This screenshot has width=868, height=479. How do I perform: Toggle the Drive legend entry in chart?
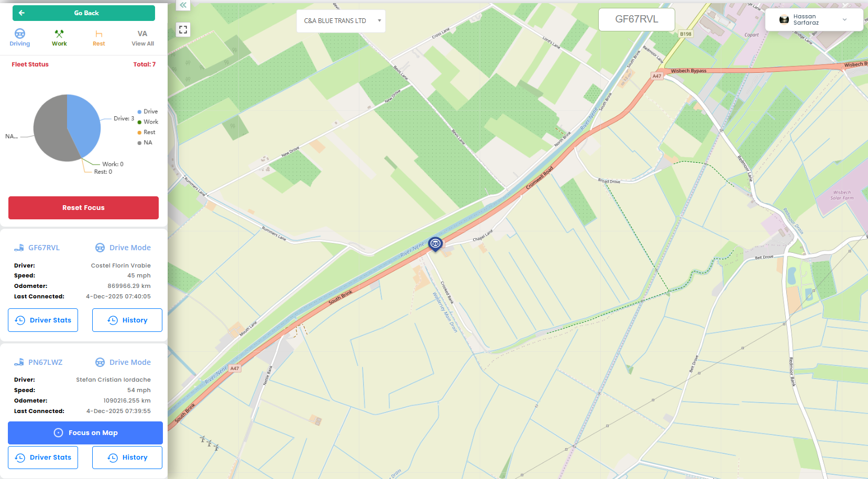pos(147,112)
